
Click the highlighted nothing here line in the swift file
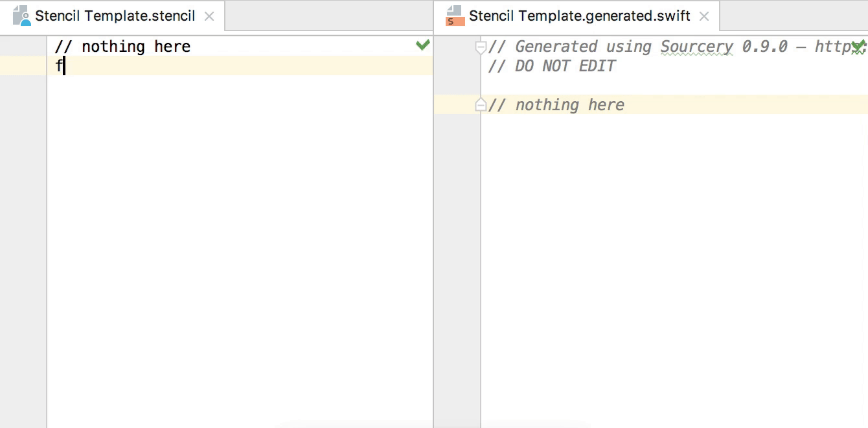570,104
